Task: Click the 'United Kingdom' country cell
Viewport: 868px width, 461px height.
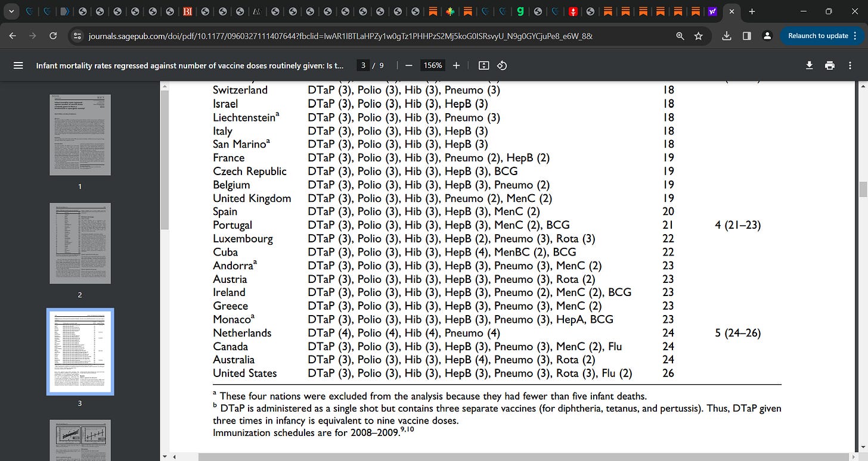Action: (252, 198)
